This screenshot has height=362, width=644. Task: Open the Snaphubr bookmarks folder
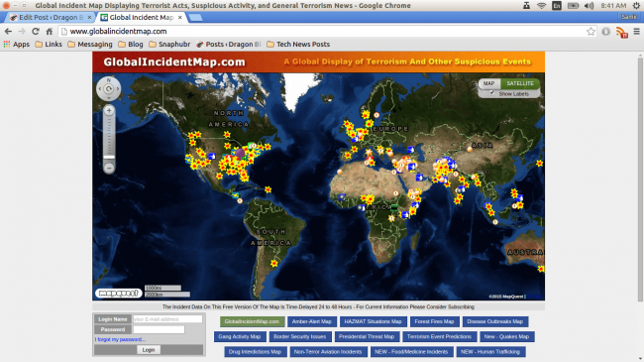(x=169, y=44)
